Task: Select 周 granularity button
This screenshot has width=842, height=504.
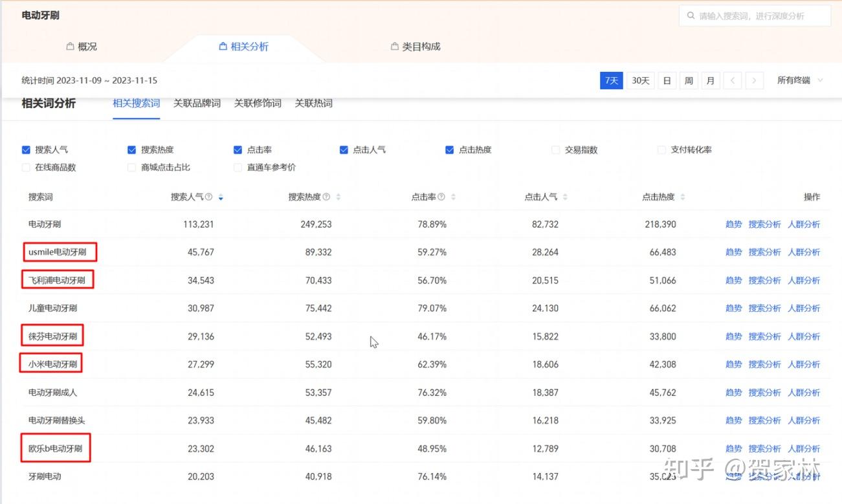Action: (x=689, y=81)
